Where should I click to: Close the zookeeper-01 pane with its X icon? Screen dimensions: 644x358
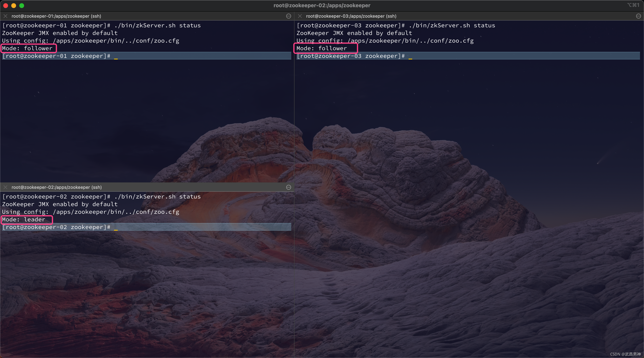pos(5,16)
